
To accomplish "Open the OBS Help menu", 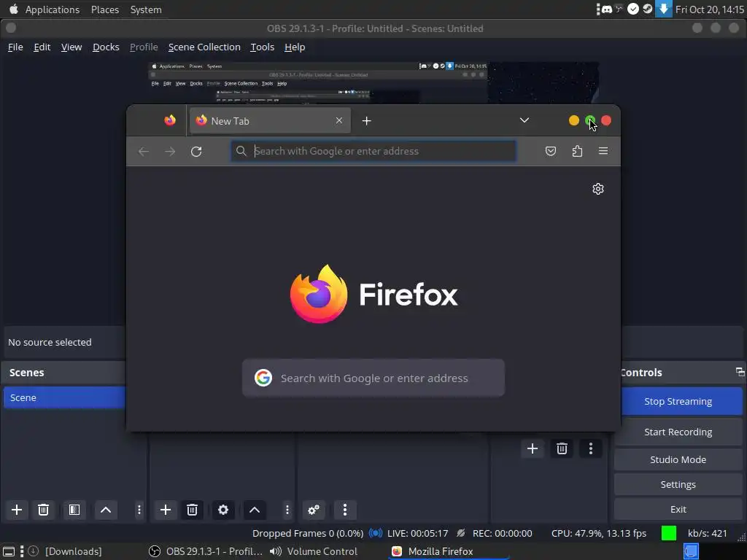I will pyautogui.click(x=295, y=47).
